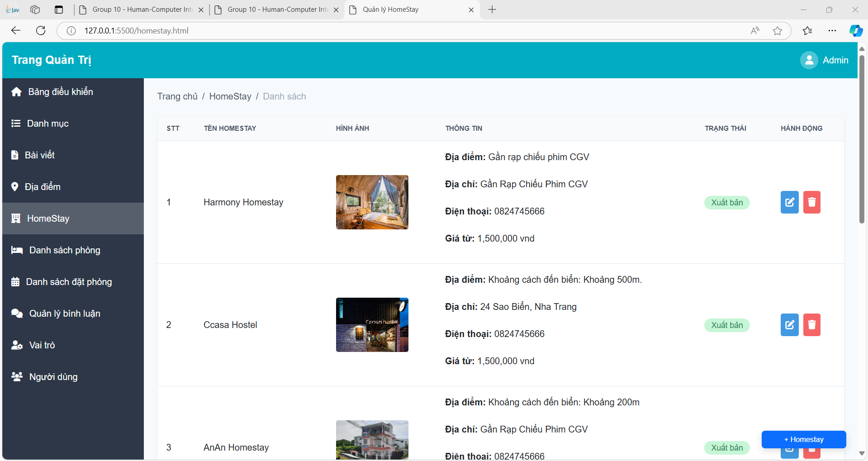Screen dimensions: 868x461
Task: Click the user-gear icon beside Vai trò
Action: click(x=17, y=345)
